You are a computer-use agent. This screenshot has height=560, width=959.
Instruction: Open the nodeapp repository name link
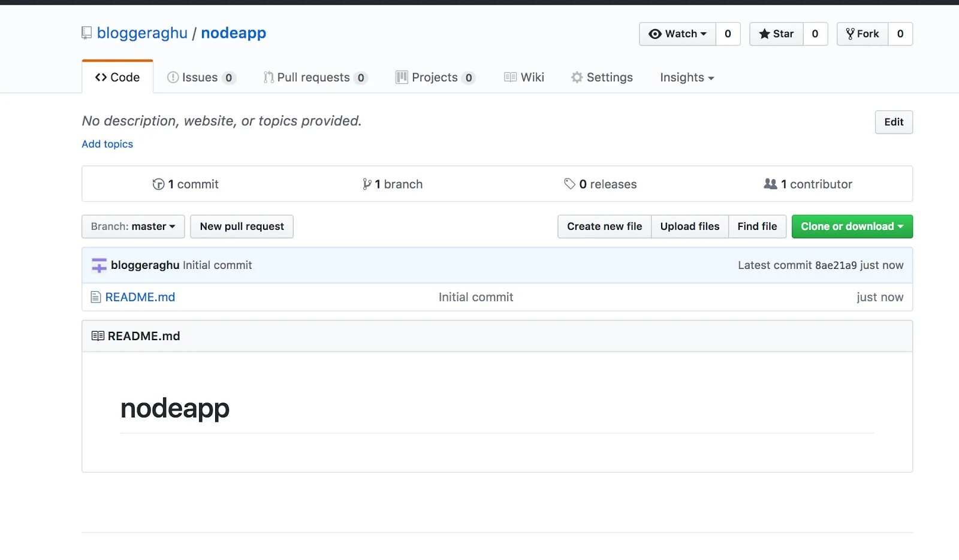[233, 33]
